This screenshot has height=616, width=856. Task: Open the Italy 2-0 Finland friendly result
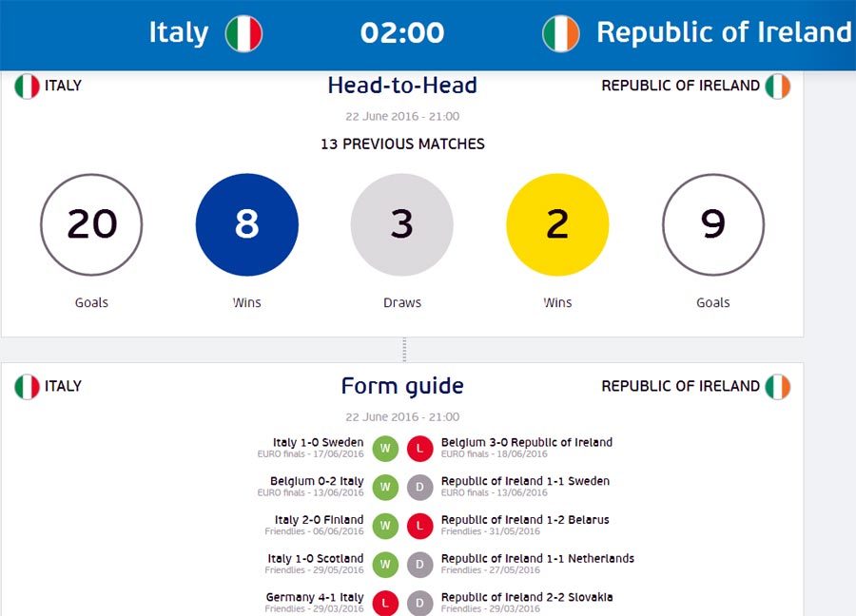click(319, 520)
